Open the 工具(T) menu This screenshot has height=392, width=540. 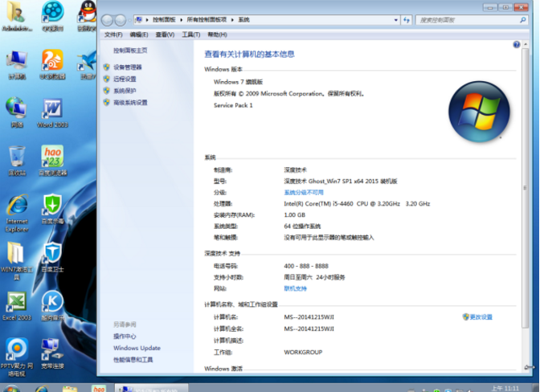pyautogui.click(x=191, y=35)
